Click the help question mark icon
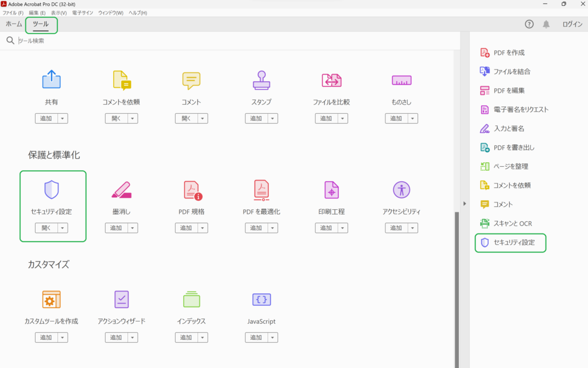The height and width of the screenshot is (368, 588). [529, 24]
